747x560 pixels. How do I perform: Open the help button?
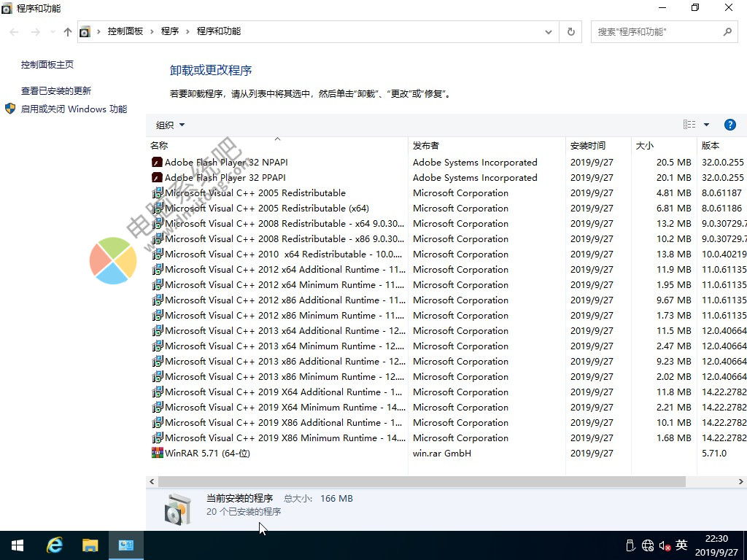(x=729, y=125)
